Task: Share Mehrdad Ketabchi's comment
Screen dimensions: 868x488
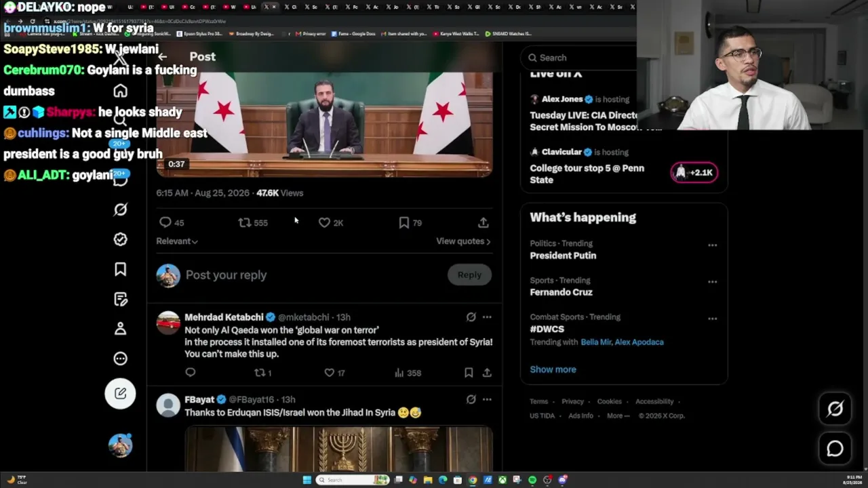Action: 487,373
